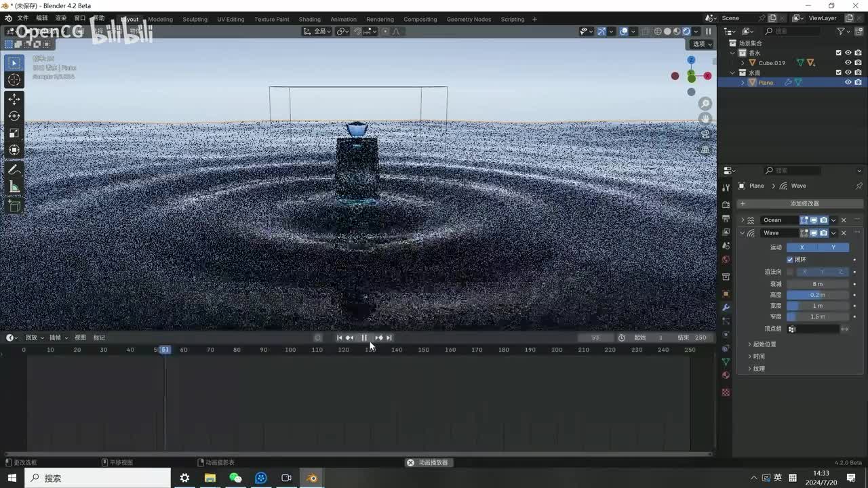Hide Cube.019 in the viewport

[x=848, y=63]
